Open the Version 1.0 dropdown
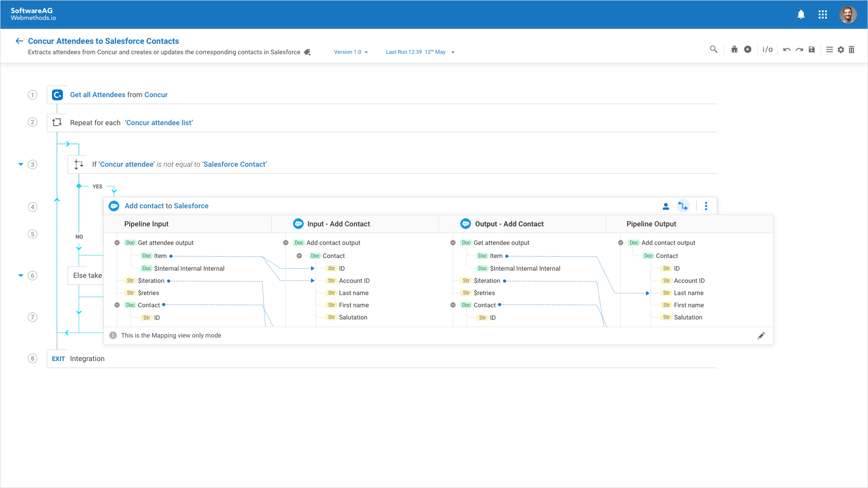Image resolution: width=868 pixels, height=488 pixels. coord(351,52)
